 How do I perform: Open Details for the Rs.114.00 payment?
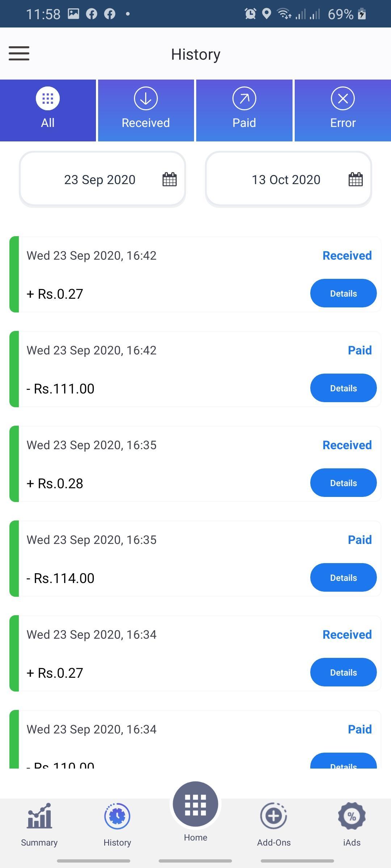pyautogui.click(x=343, y=578)
